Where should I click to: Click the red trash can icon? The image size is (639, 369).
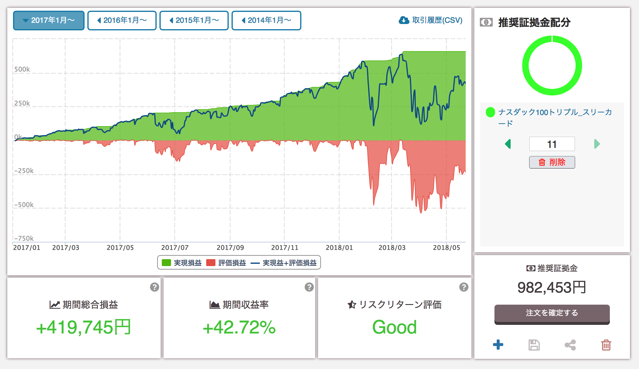[606, 345]
